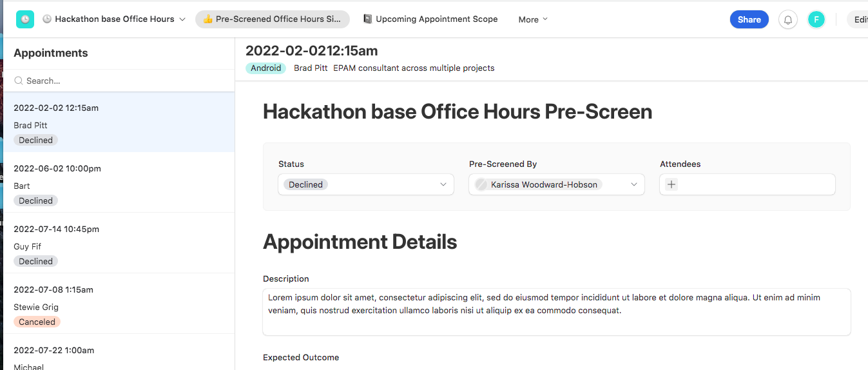Open the Pre-Screened By dropdown
The height and width of the screenshot is (370, 868).
coord(557,184)
